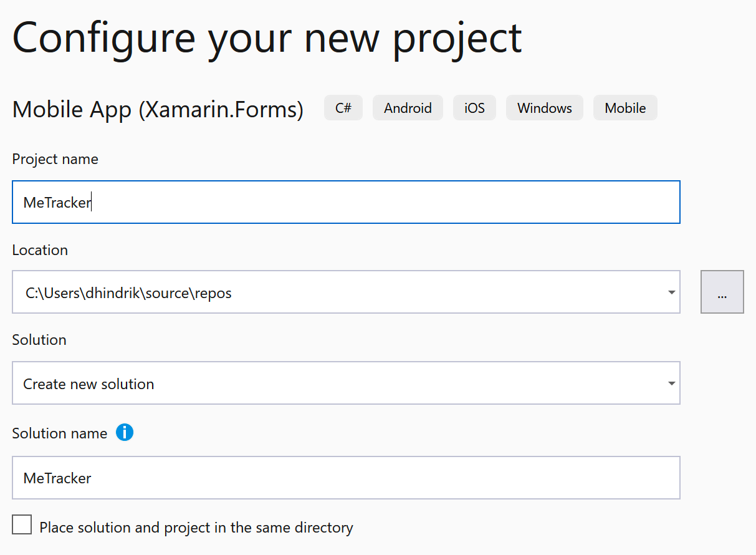Screen dimensions: 756x555
Task: Click the Solution name info icon
Action: tap(125, 432)
